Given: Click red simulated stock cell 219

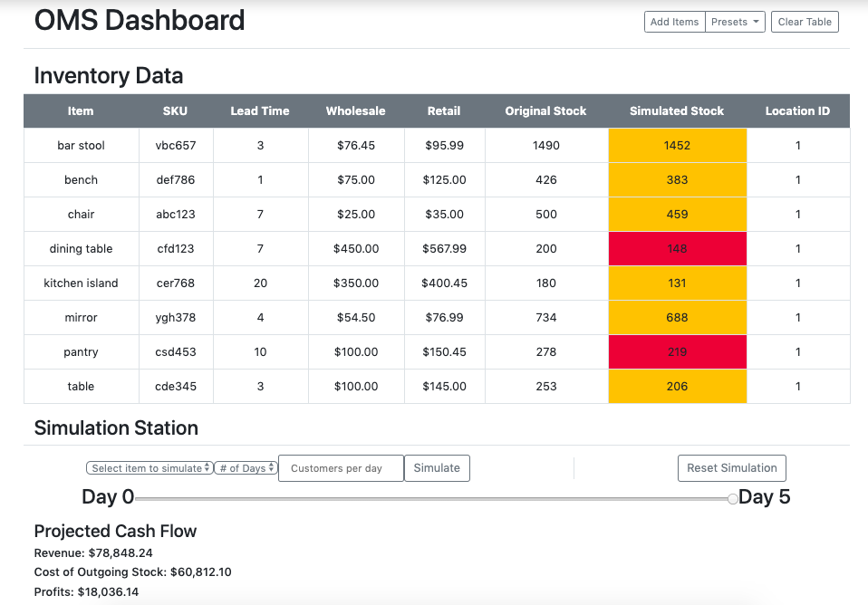Looking at the screenshot, I should coord(677,352).
